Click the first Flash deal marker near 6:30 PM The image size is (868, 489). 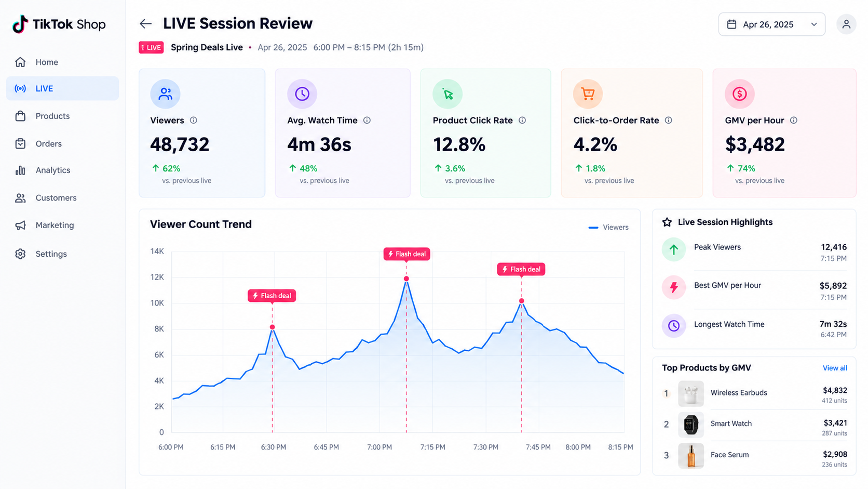pyautogui.click(x=272, y=296)
